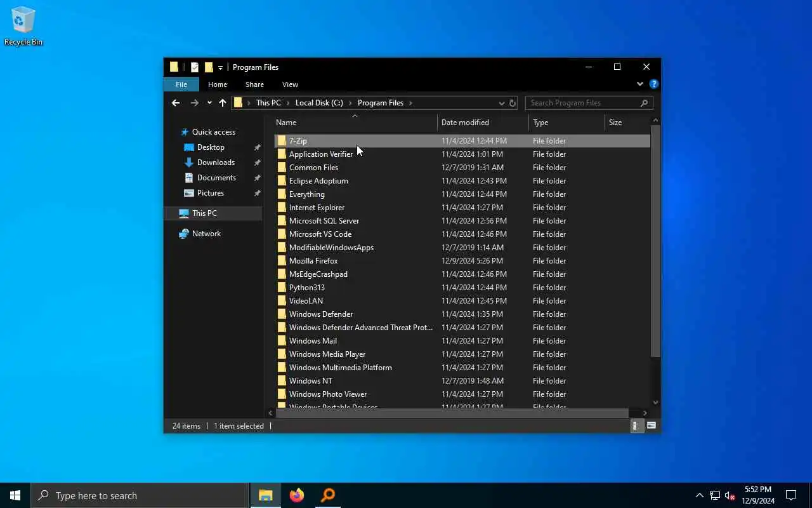Click the Common Files folder icon
Screen dimensions: 812x508
(282, 168)
